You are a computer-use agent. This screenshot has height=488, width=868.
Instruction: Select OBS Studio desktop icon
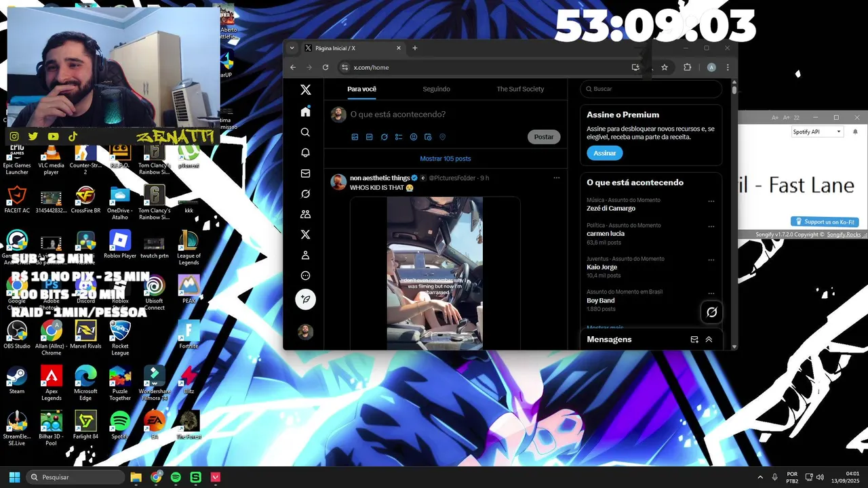click(17, 335)
